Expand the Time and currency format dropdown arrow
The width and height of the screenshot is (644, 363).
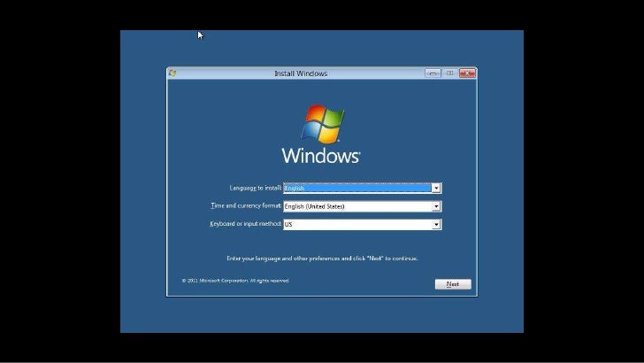436,206
